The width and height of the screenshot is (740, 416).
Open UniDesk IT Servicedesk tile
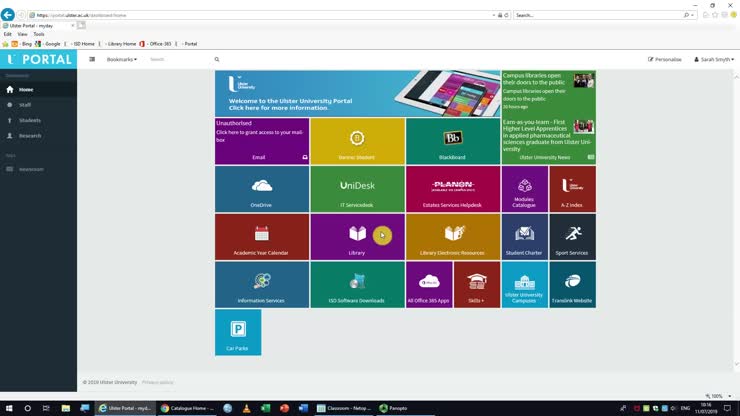[x=357, y=189]
